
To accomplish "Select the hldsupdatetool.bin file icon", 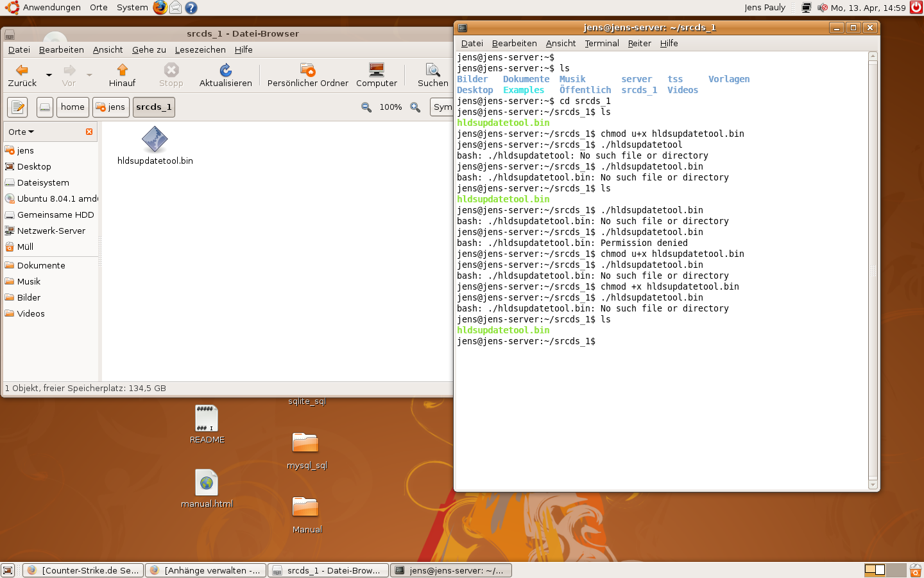I will tap(155, 139).
